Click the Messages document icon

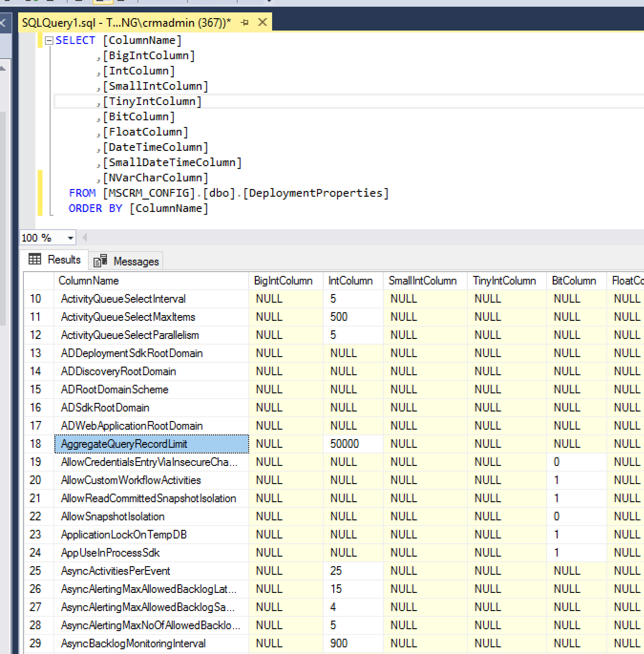tap(100, 260)
